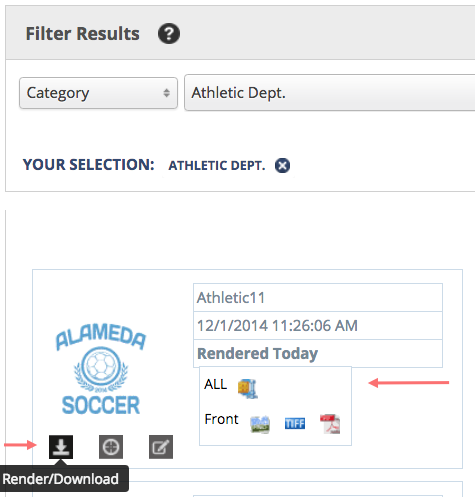Expand the Category dropdown
Screen dimensions: 475x497
point(98,93)
